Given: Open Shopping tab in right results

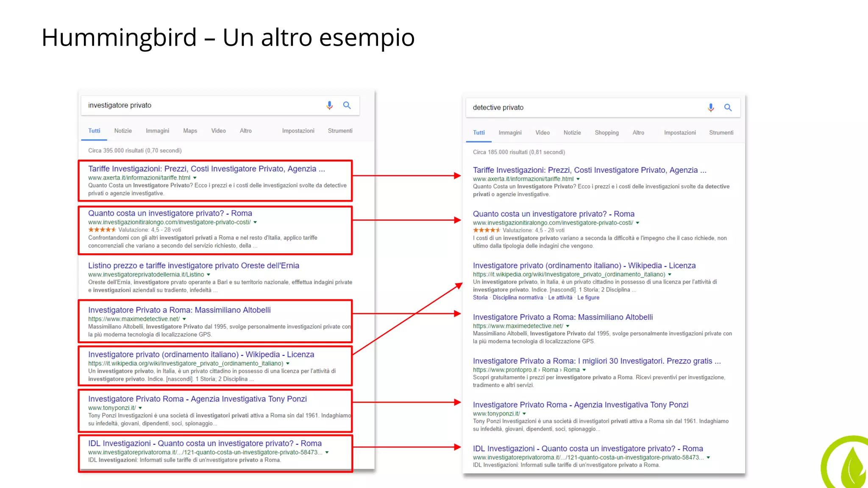Looking at the screenshot, I should 606,133.
